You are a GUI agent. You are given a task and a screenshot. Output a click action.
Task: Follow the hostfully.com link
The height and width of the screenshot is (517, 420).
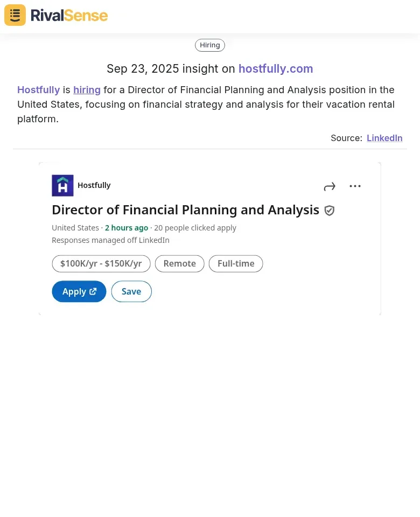coord(276,68)
